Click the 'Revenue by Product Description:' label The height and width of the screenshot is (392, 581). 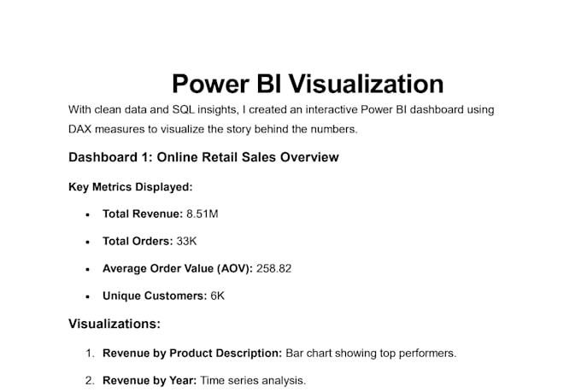[192, 353]
